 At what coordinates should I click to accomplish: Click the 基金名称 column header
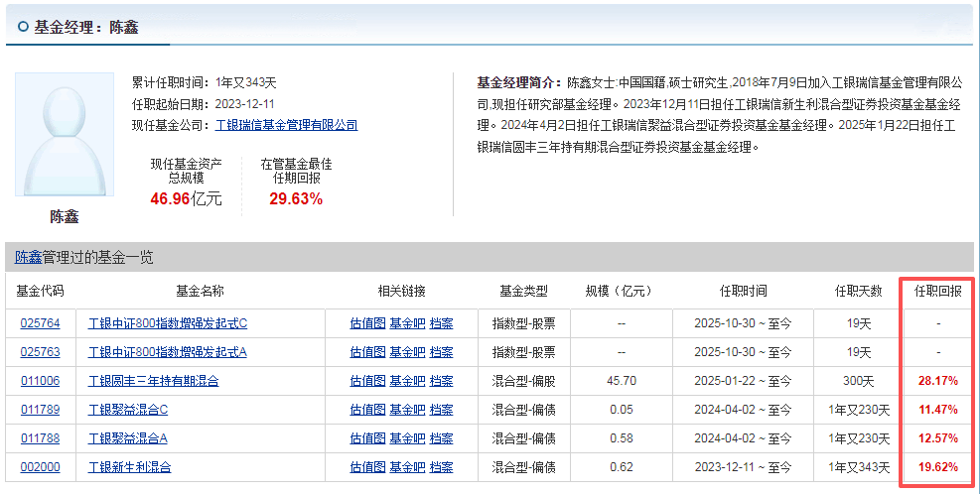tap(200, 291)
